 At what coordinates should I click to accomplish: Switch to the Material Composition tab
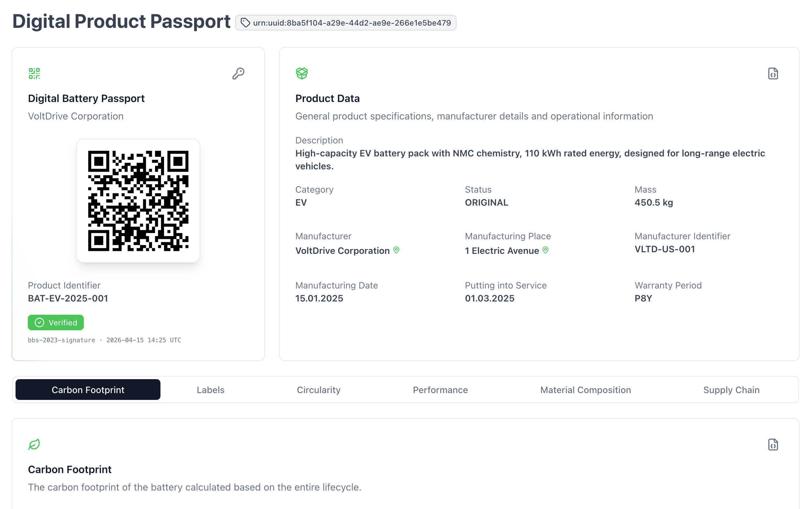[586, 390]
